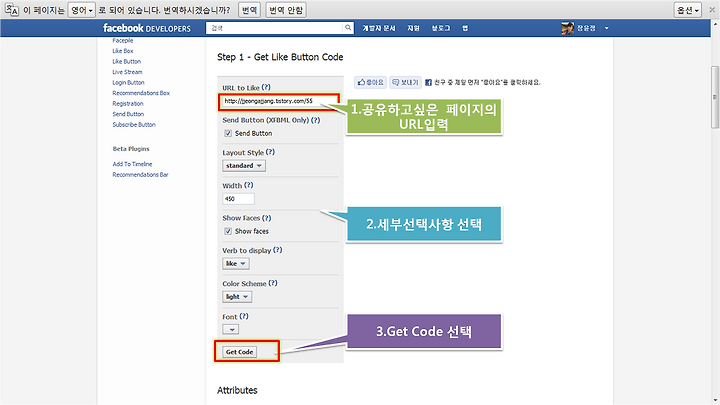Click the Facebook icon in like preview text

(x=428, y=83)
